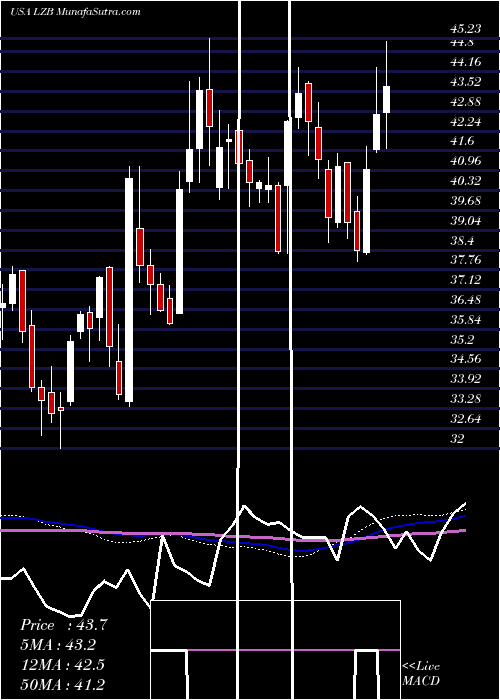This screenshot has height=700, width=500.
Task: Click the purple 50MA line in indicator panel
Action: click(x=232, y=534)
